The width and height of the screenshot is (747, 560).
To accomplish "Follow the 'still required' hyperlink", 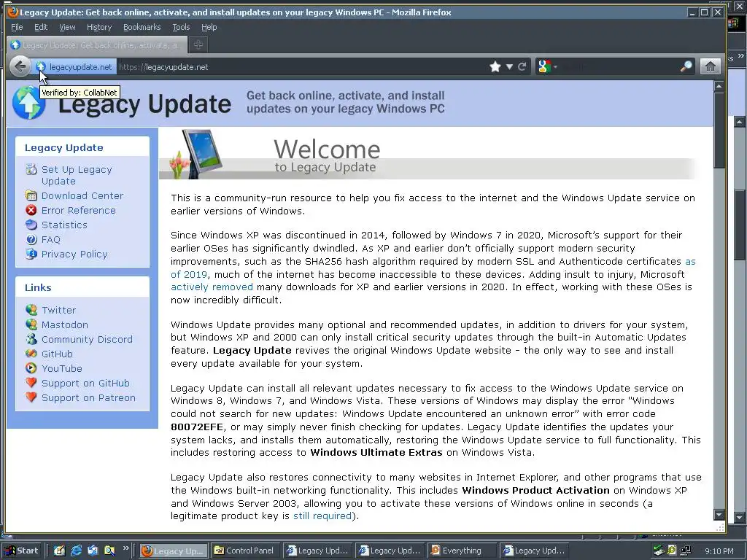I will point(322,516).
